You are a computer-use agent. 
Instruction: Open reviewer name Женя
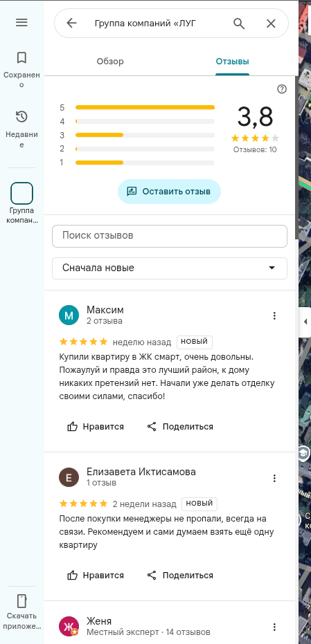[x=99, y=620]
